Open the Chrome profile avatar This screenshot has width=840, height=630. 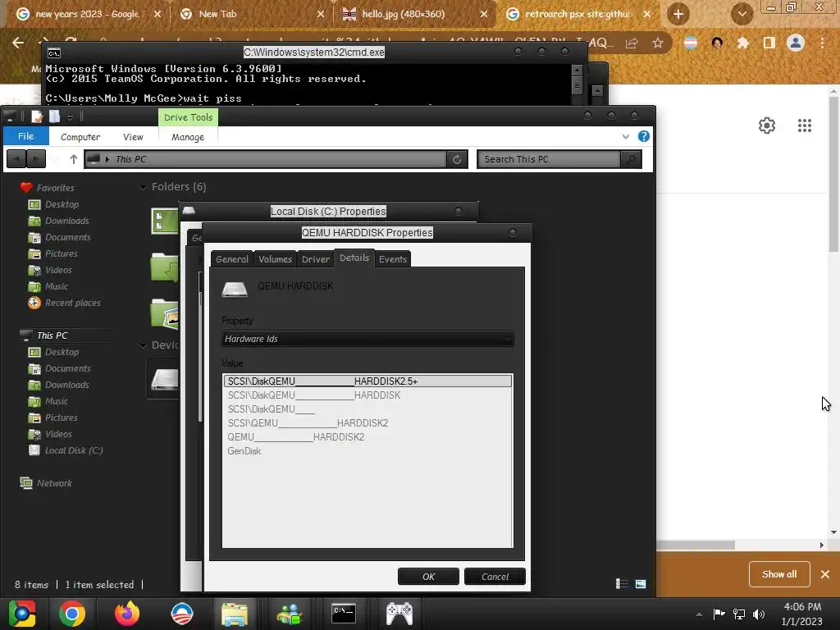point(796,43)
